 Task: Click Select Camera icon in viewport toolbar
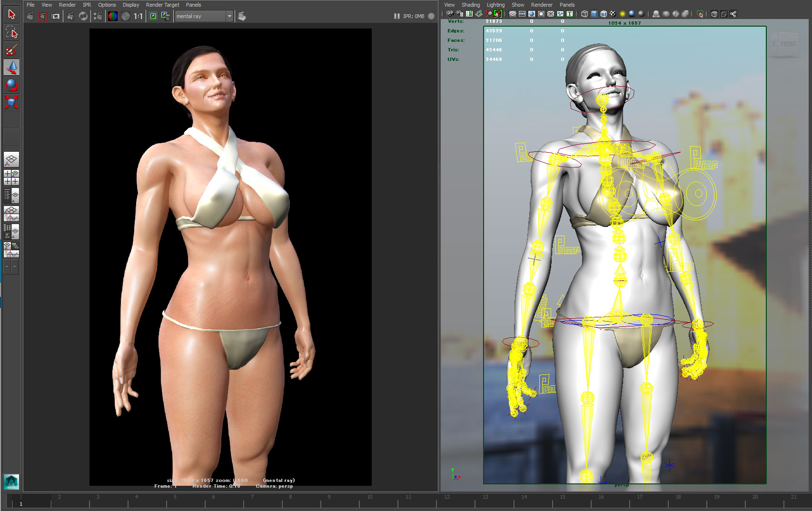pos(450,14)
